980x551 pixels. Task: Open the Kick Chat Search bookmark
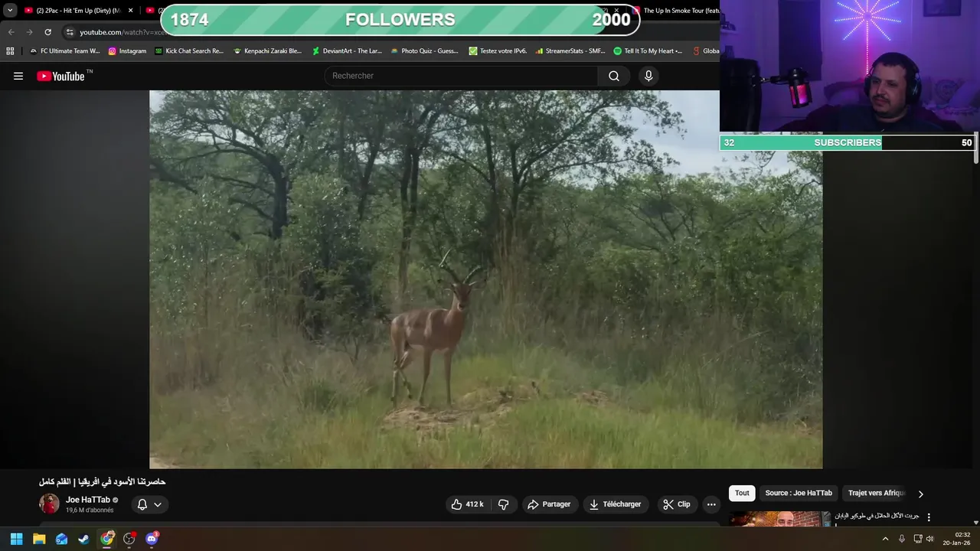189,51
